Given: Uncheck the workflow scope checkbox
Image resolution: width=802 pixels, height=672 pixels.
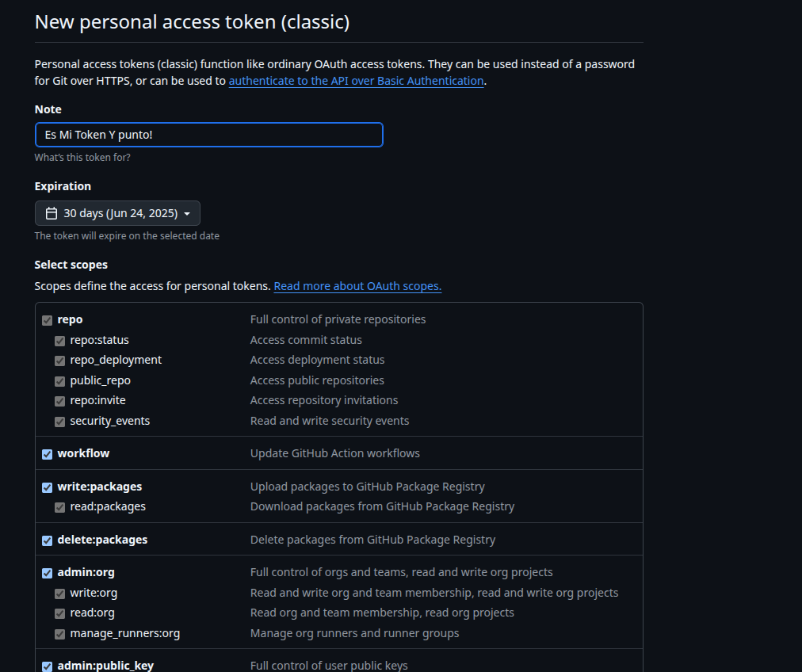Looking at the screenshot, I should point(48,454).
